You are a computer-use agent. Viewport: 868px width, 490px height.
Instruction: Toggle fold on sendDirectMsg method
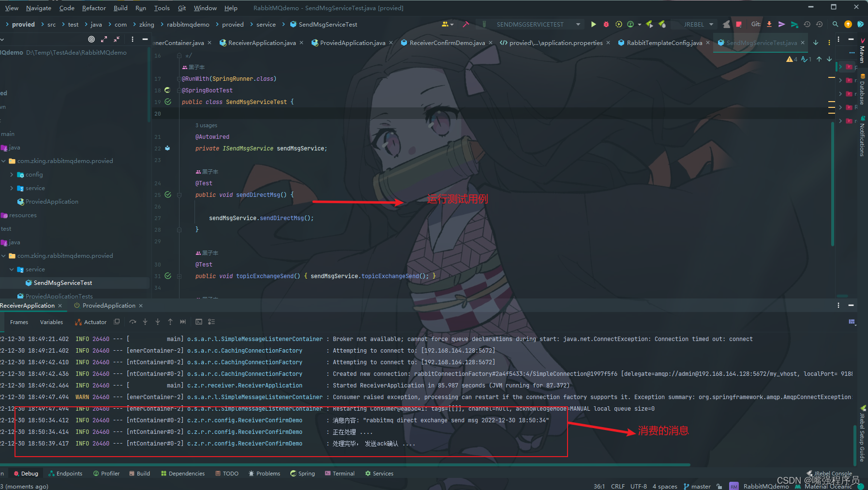pyautogui.click(x=179, y=194)
